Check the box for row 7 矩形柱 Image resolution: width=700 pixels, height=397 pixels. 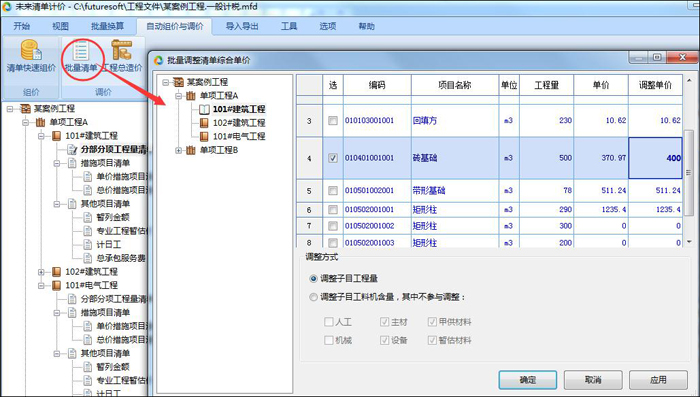tap(333, 226)
